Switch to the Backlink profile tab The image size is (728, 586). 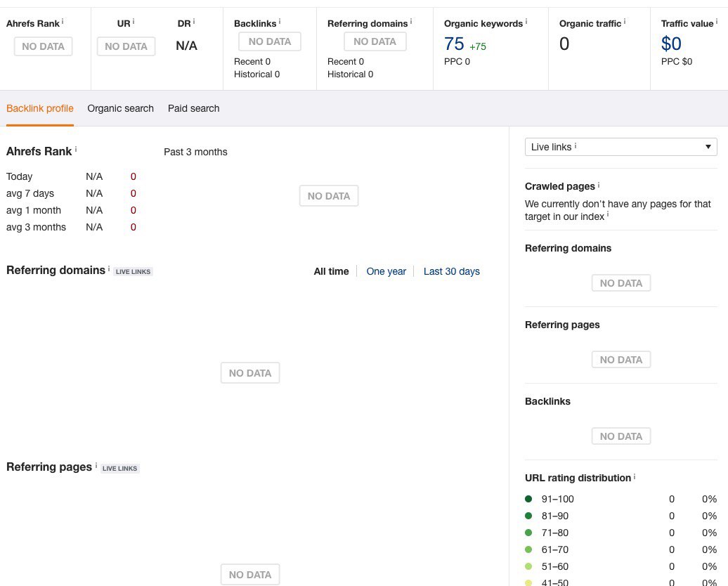pos(40,108)
